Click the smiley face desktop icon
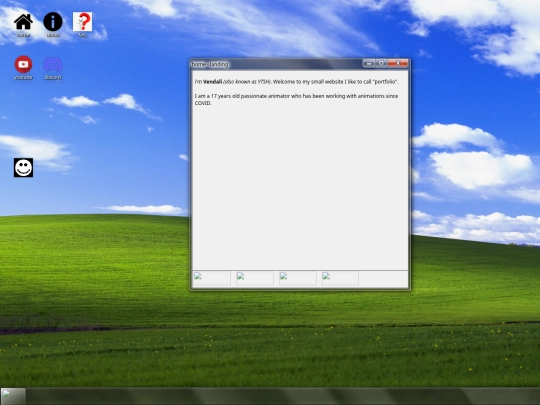 pos(23,168)
